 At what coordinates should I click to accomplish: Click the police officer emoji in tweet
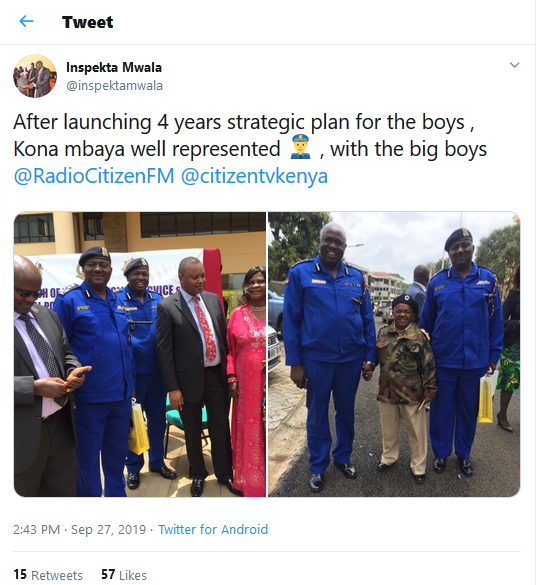click(300, 147)
